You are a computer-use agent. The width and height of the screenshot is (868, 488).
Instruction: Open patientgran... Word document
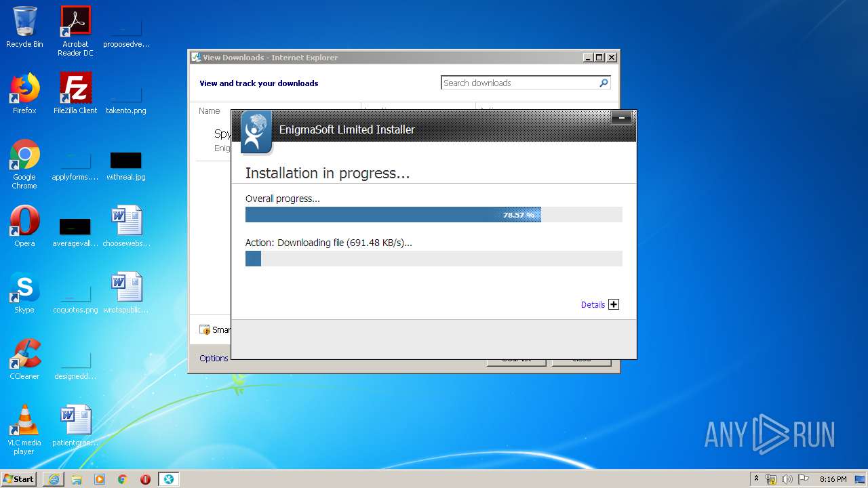pyautogui.click(x=75, y=426)
